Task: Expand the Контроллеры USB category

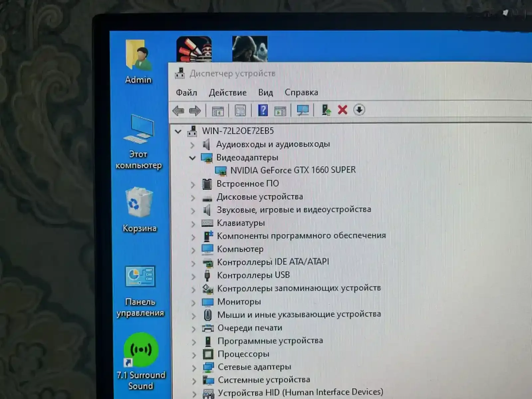Action: tap(193, 276)
